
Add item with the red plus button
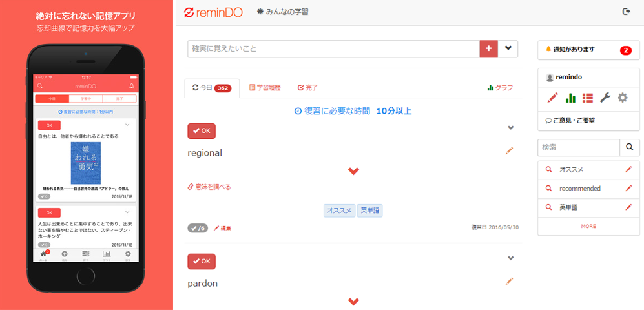(x=489, y=49)
